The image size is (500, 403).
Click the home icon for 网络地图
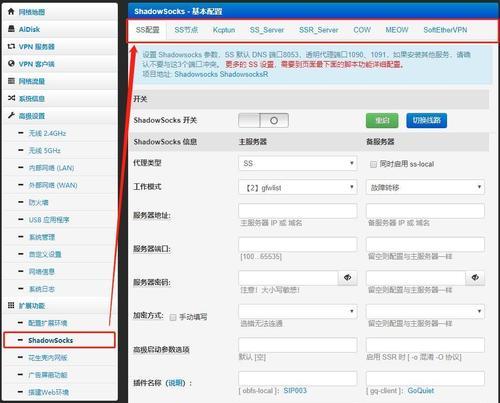pos(11,12)
